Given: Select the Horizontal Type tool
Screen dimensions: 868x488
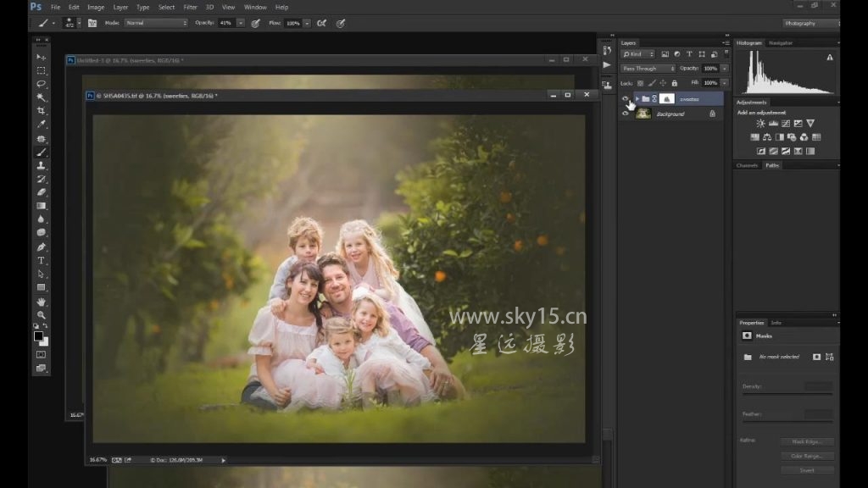Looking at the screenshot, I should [41, 260].
